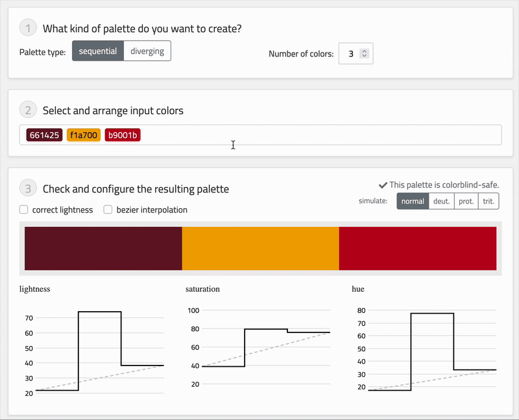The width and height of the screenshot is (519, 420).
Task: Enable the bezier interpolation checkbox
Action: coord(108,209)
